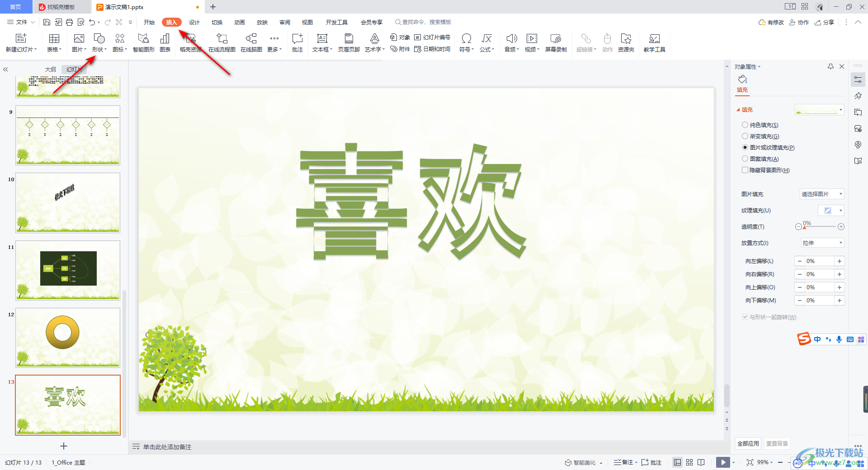Switch to the Design ribbon tab
Screen dimensions: 868x470
tap(194, 22)
